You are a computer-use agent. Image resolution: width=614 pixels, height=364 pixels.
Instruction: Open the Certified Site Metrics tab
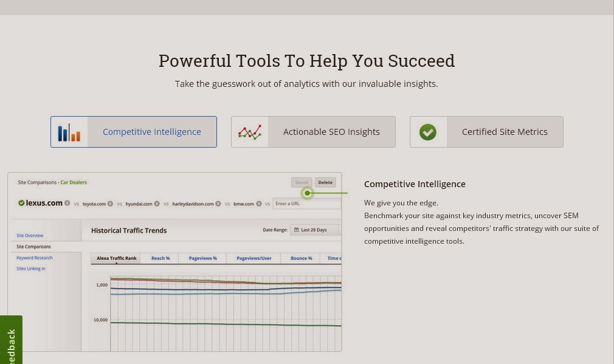tap(487, 132)
